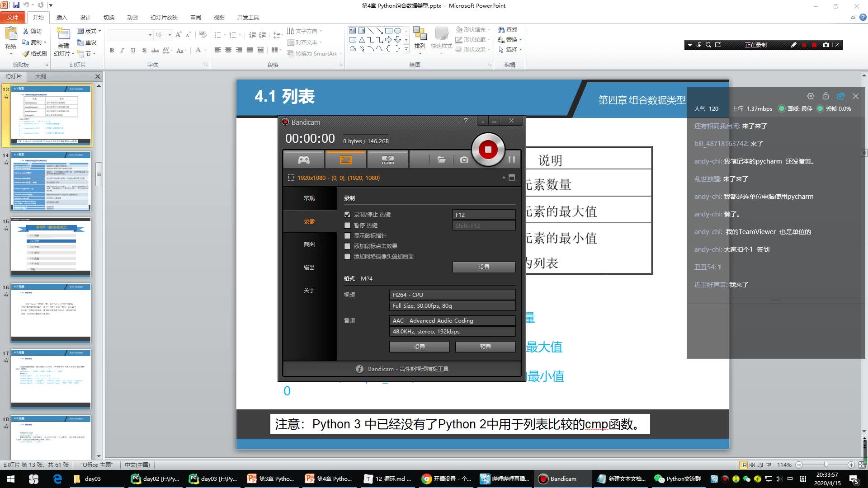Screen dimensions: 868x488
Task: Open Bandicam output folder icon
Action: click(441, 160)
